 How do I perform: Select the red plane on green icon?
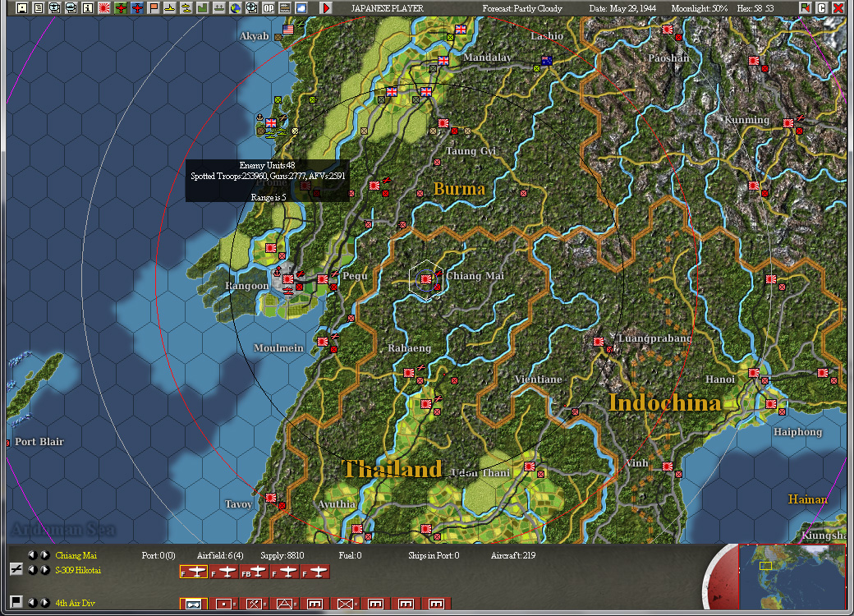[x=121, y=8]
